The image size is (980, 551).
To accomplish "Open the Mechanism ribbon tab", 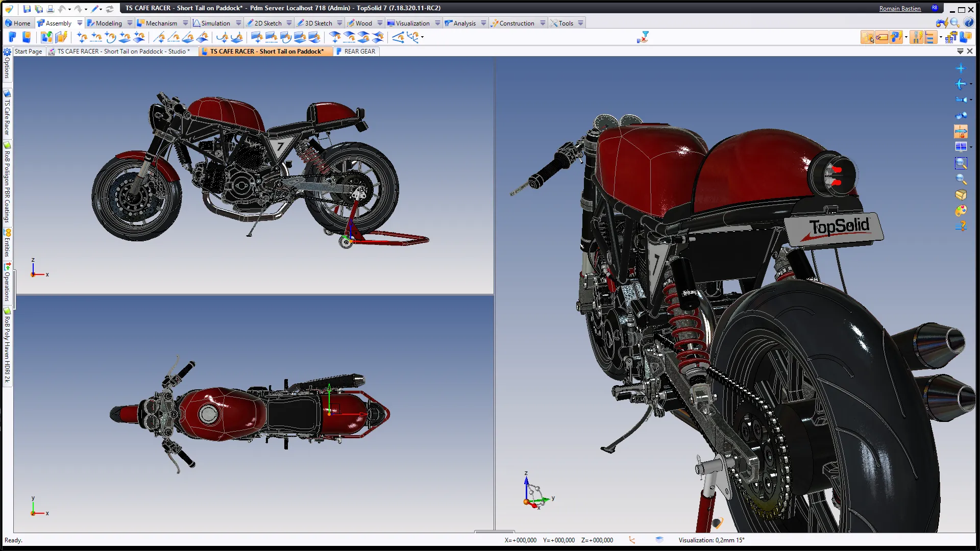I will (161, 23).
